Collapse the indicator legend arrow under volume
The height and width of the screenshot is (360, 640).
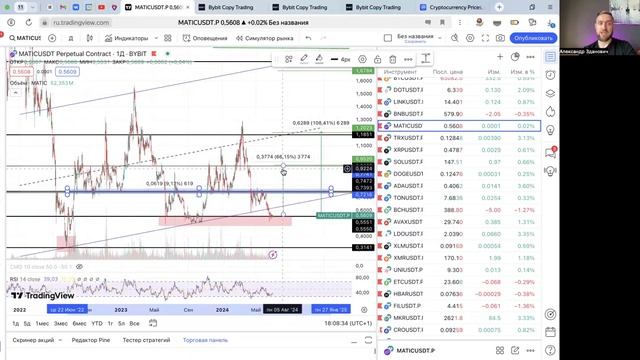click(x=15, y=93)
